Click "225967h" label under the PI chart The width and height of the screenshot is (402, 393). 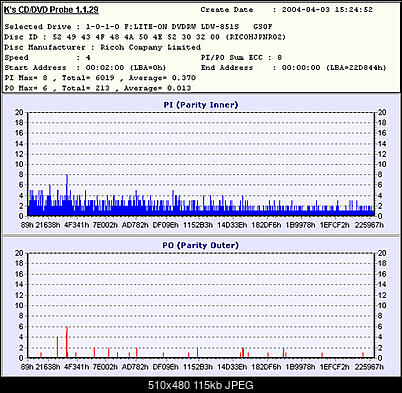(369, 225)
